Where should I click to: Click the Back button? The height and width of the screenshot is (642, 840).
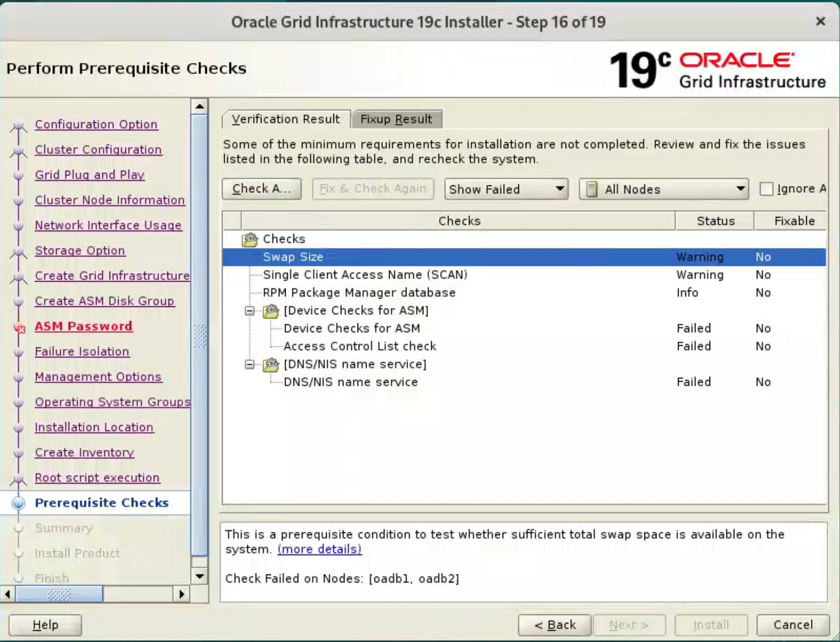click(555, 625)
